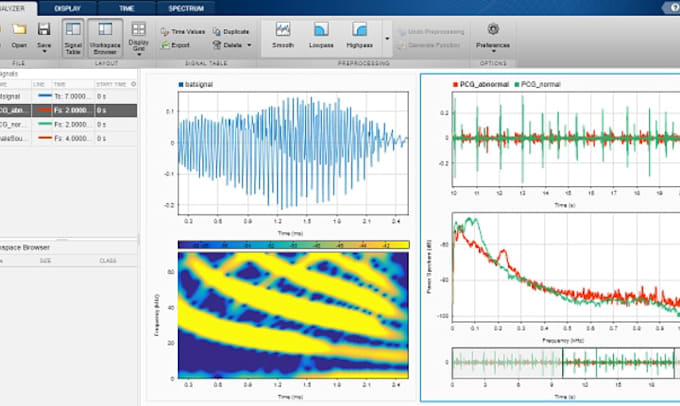Click Generate Function
The height and width of the screenshot is (406, 680).
(428, 45)
